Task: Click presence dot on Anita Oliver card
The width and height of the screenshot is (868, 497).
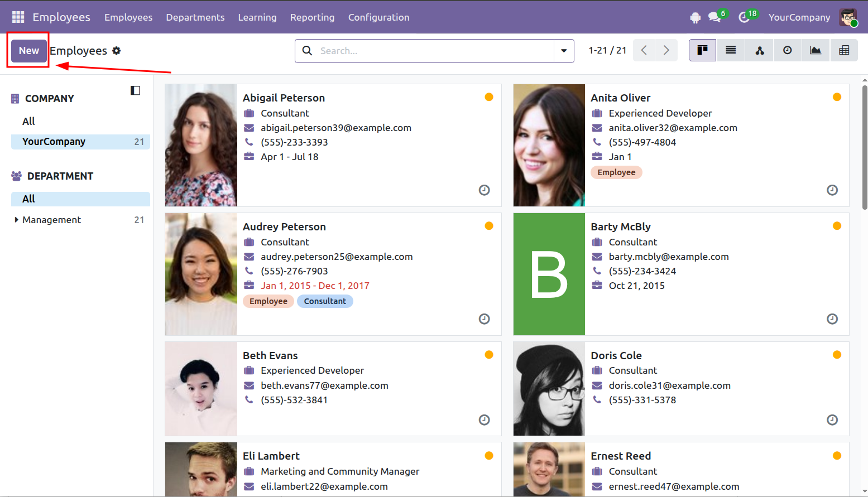Action: (837, 97)
